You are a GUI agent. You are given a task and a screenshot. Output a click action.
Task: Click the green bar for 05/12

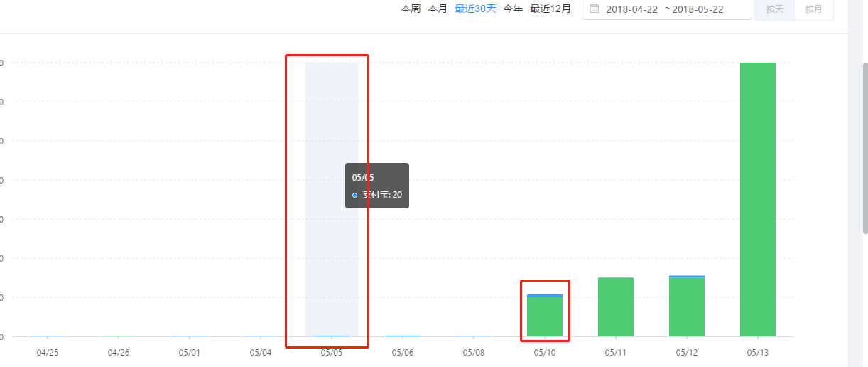tap(687, 307)
